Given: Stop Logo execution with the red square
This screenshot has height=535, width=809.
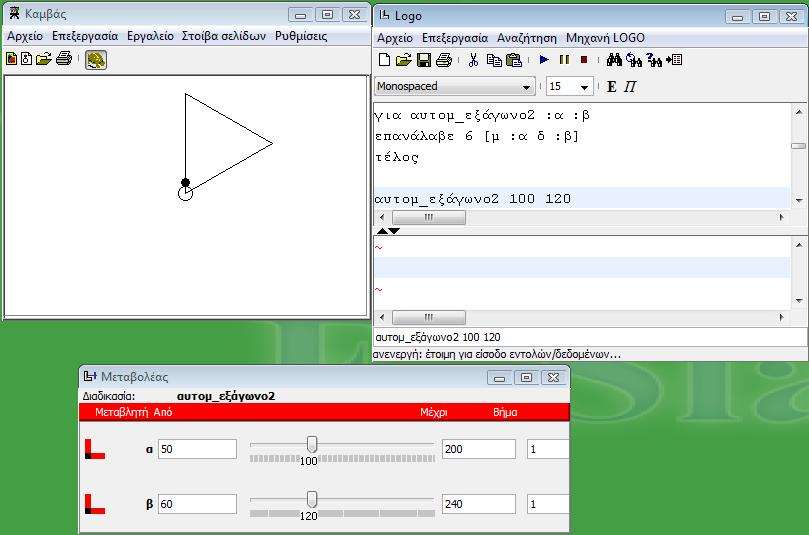Looking at the screenshot, I should [x=584, y=60].
